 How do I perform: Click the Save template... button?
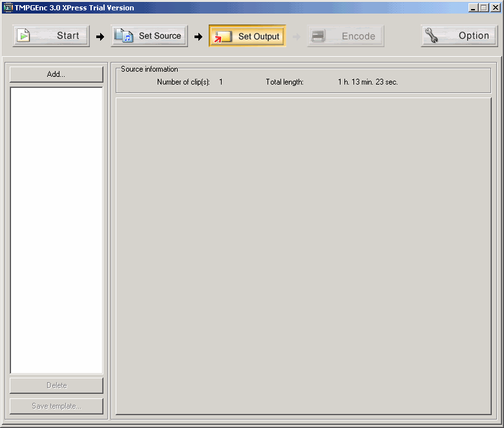click(56, 406)
